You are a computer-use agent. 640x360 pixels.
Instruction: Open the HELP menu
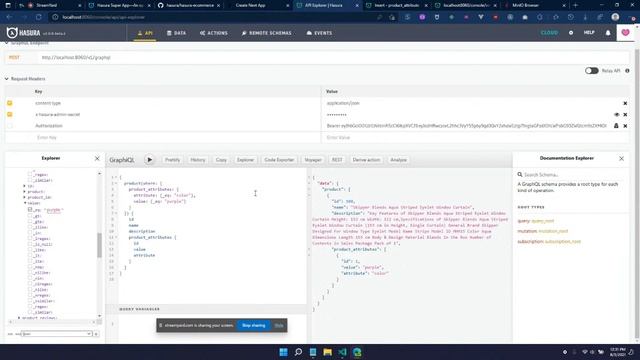click(x=589, y=33)
